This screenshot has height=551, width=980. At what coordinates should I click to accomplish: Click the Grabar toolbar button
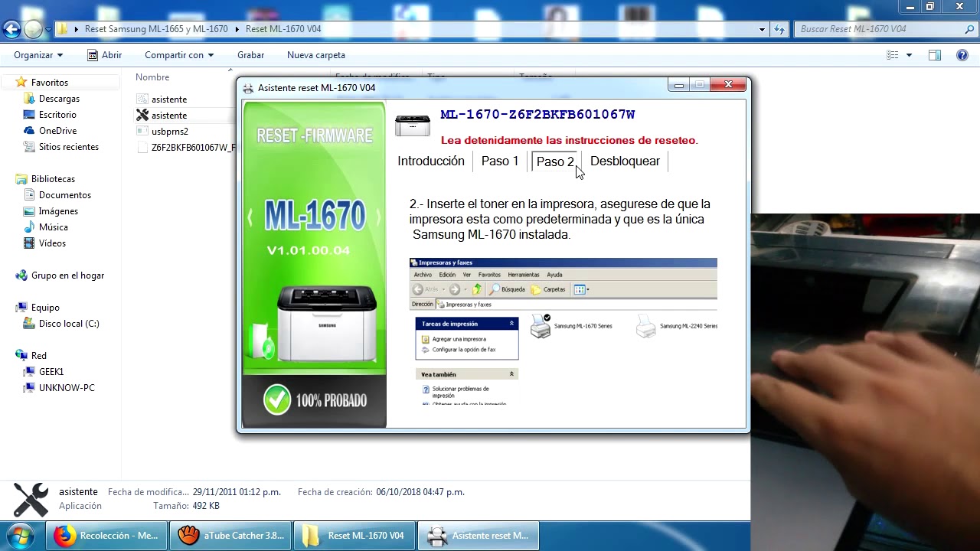tap(250, 55)
